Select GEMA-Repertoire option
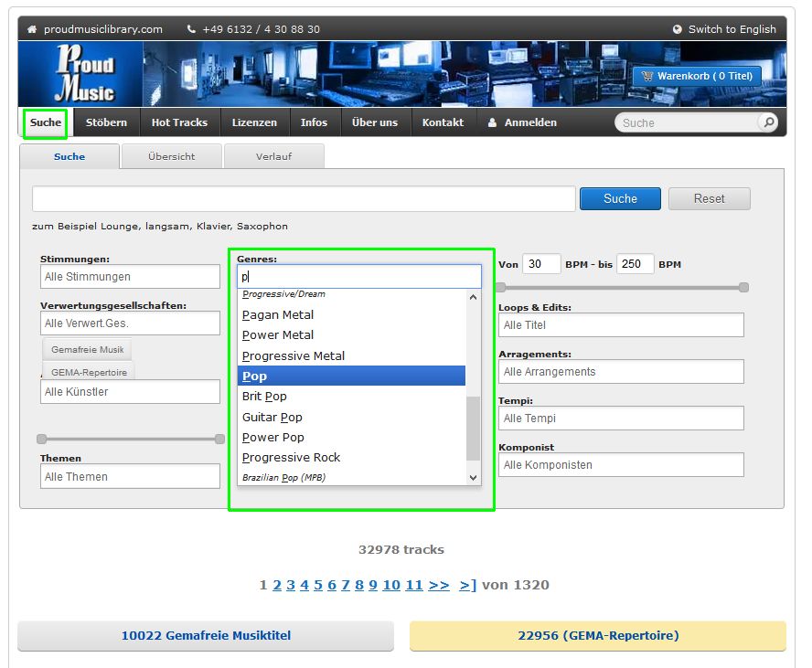This screenshot has height=668, width=812. coord(89,371)
